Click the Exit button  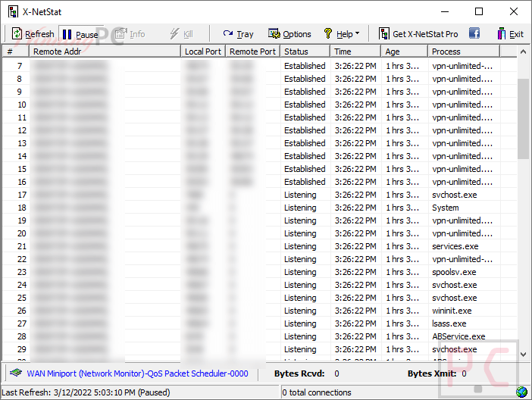tap(510, 34)
